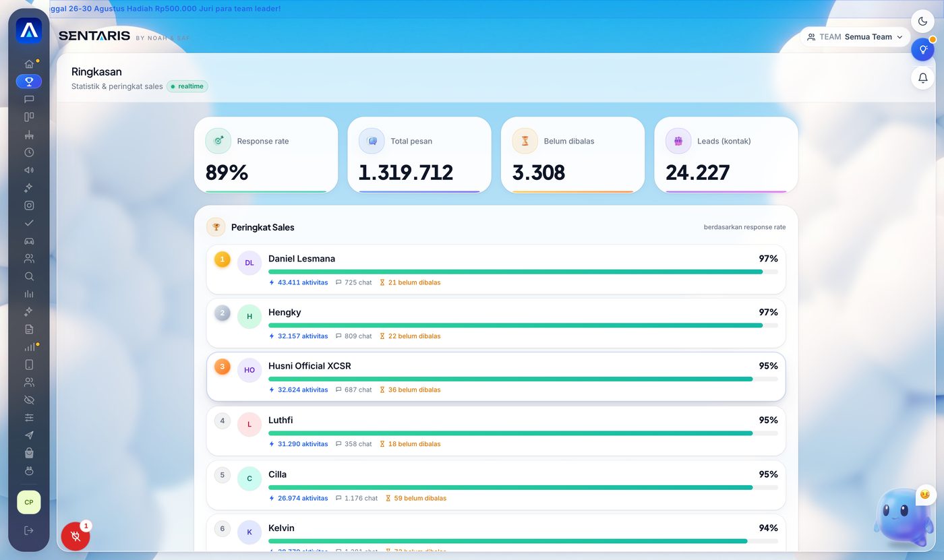944x560 pixels.
Task: Open the Belum dibalas 3.308 card
Action: (x=572, y=155)
